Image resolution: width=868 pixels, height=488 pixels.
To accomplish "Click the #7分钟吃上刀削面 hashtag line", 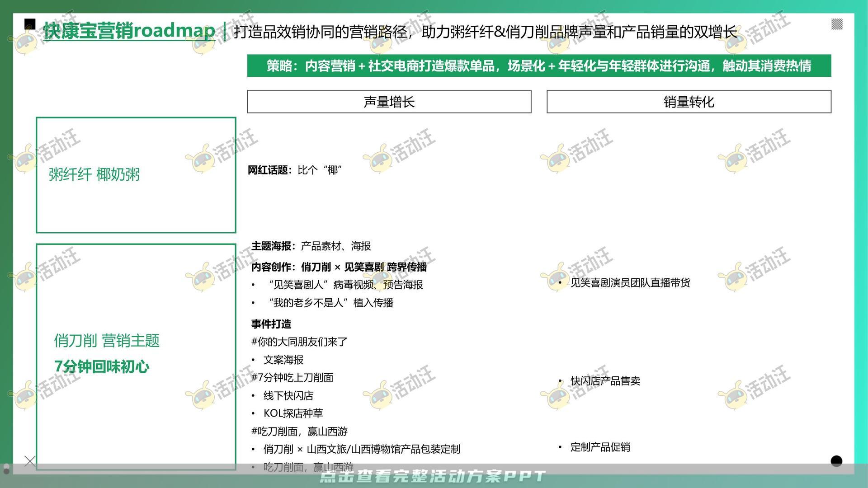I will click(292, 377).
